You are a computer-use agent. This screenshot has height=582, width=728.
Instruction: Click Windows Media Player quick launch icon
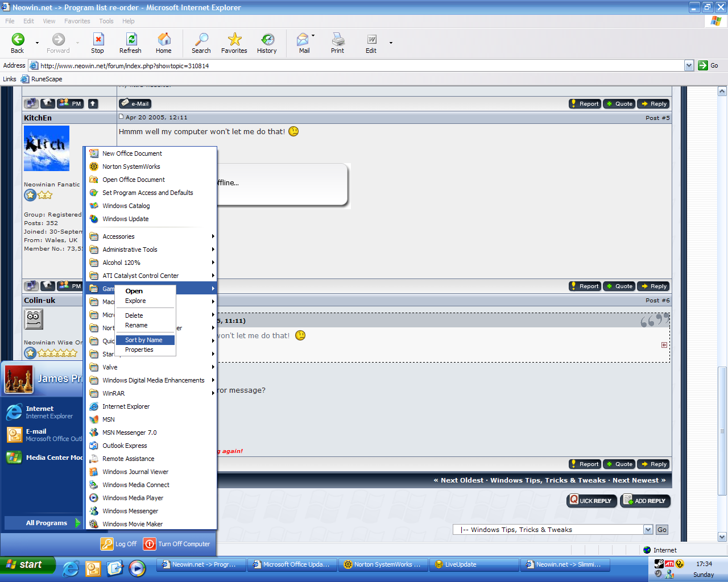tap(137, 568)
